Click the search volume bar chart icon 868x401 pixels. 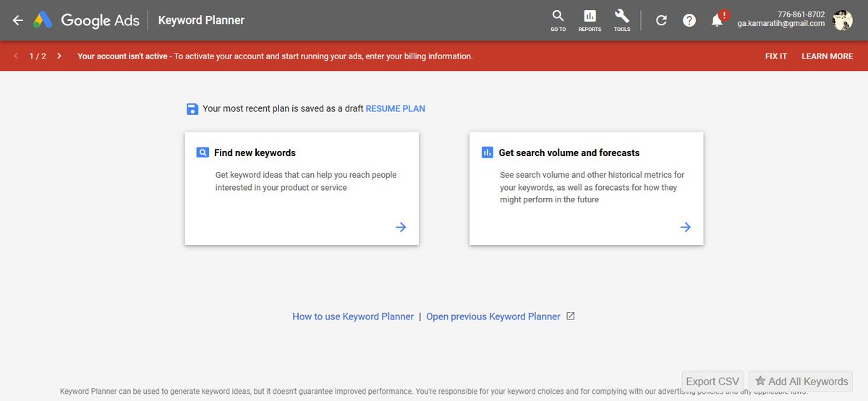tap(487, 153)
